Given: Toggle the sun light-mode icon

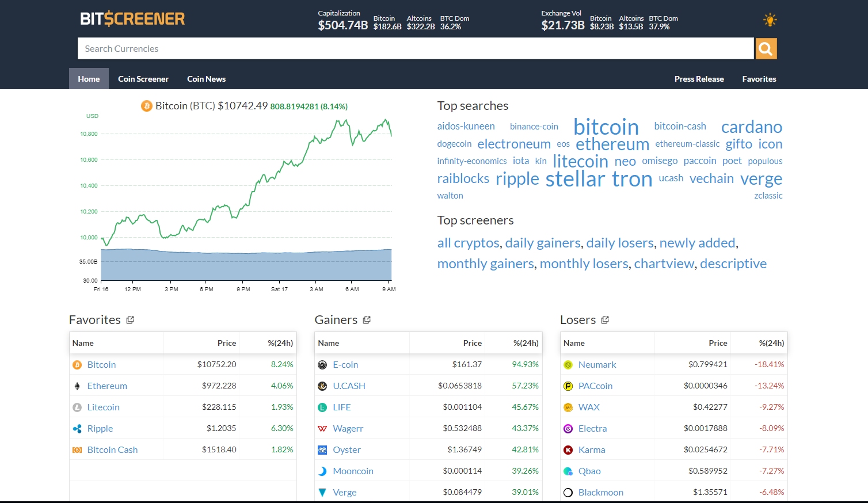Looking at the screenshot, I should tap(770, 20).
